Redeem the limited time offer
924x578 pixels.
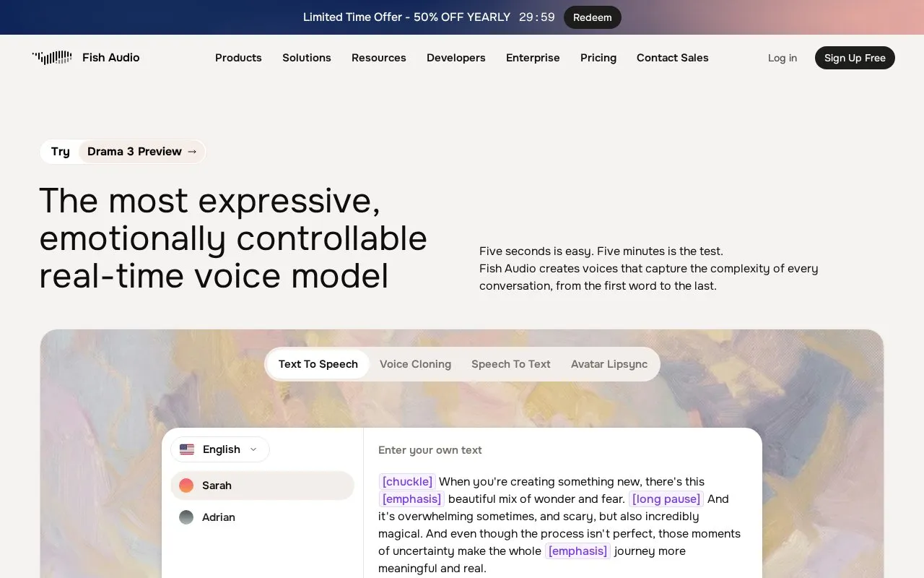click(x=593, y=17)
